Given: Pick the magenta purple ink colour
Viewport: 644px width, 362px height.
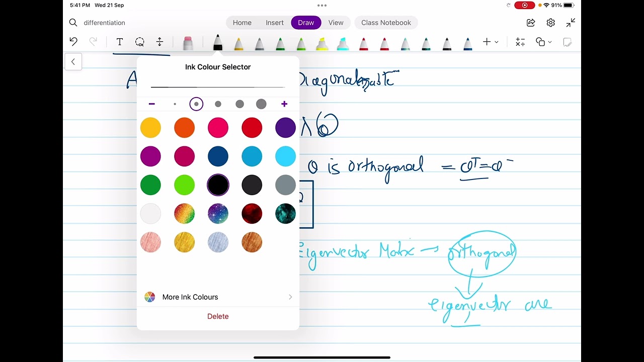Looking at the screenshot, I should [150, 156].
